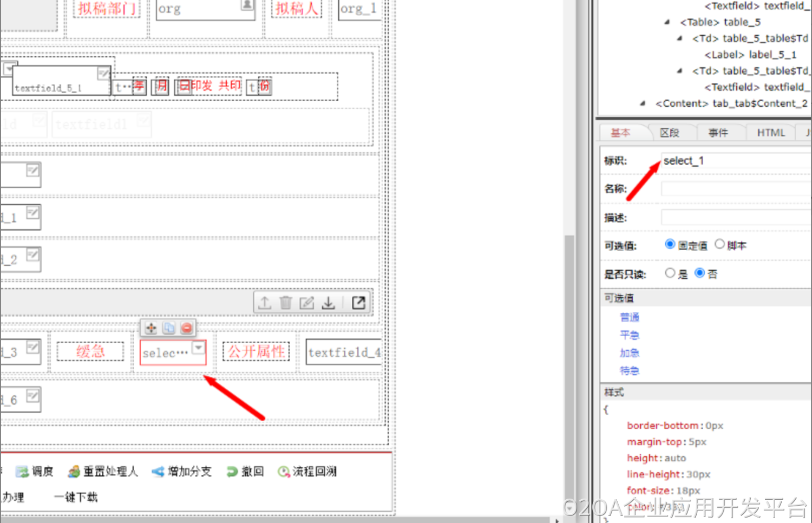
Task: Set 是否只读 to 是
Action: tap(670, 273)
